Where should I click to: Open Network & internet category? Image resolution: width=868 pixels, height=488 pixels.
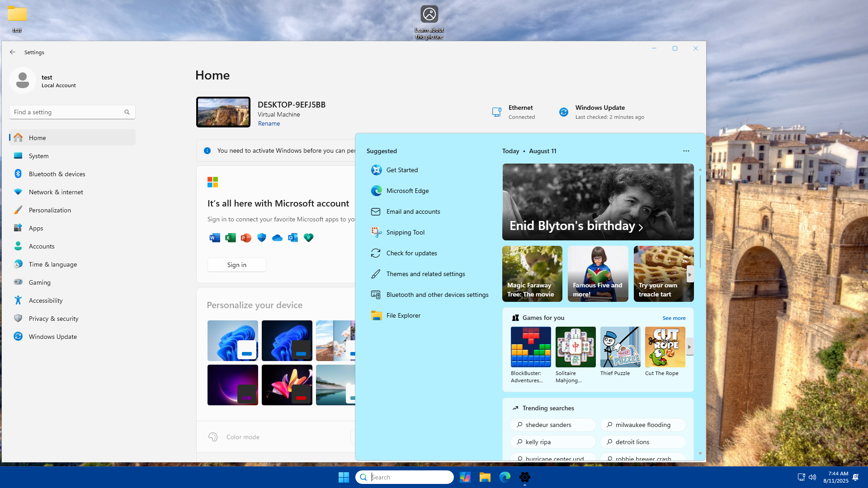click(72, 192)
